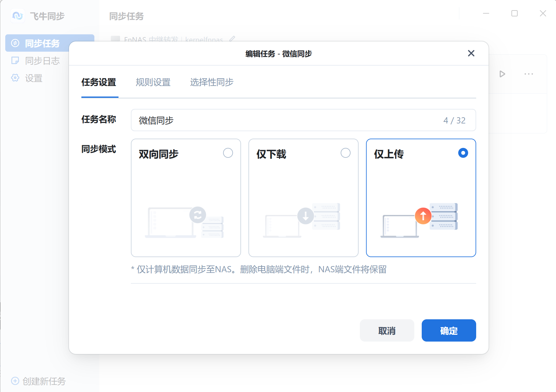The height and width of the screenshot is (392, 556).
Task: Click the pencil edit icon beside kernelfnnas
Action: point(232,39)
